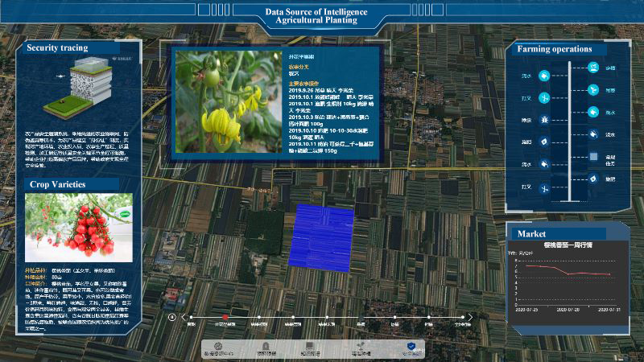Go to previous stage with left arrow
The height and width of the screenshot is (362, 644).
click(184, 317)
